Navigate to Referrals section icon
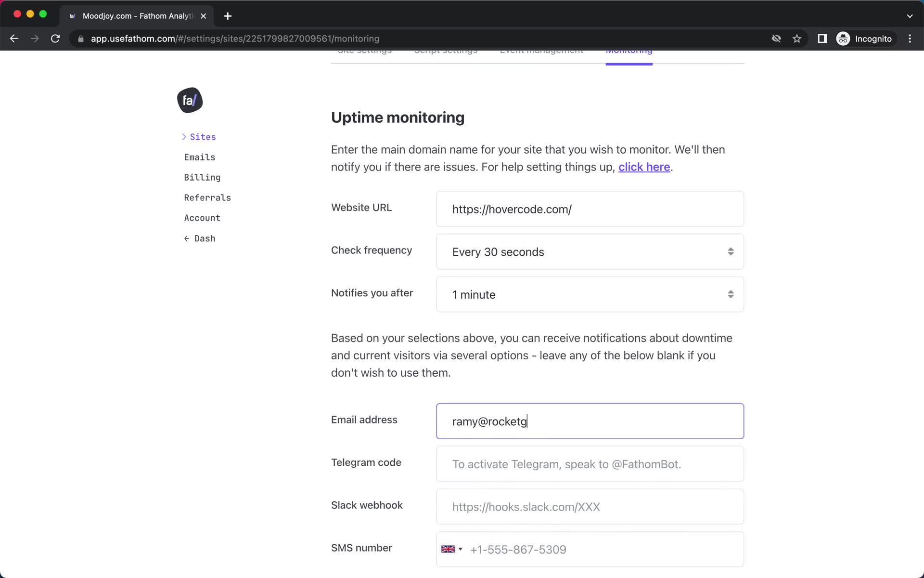Screen dimensions: 924x578 (x=206, y=197)
